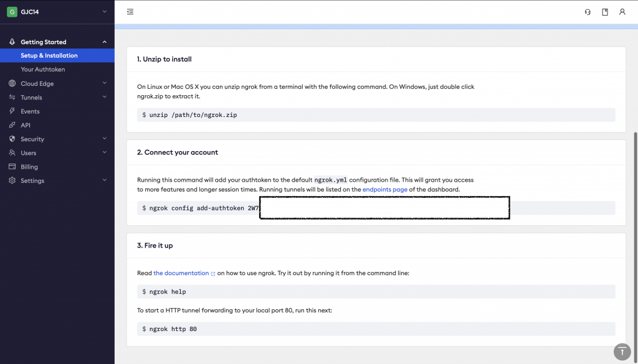Image resolution: width=638 pixels, height=364 pixels.
Task: Follow the endpoints page link
Action: [x=385, y=189]
